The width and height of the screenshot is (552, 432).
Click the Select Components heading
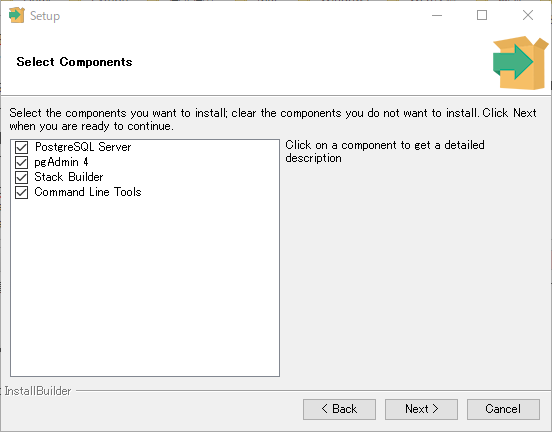tap(74, 62)
